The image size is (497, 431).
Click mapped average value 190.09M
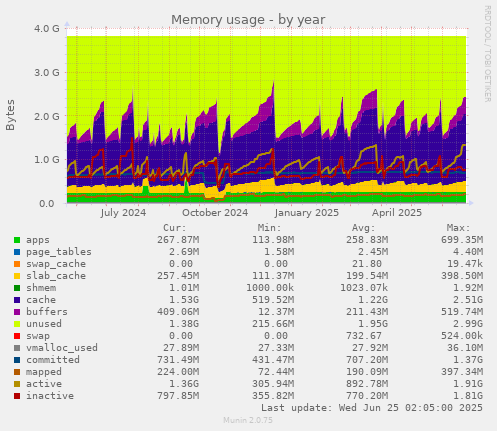pyautogui.click(x=367, y=372)
